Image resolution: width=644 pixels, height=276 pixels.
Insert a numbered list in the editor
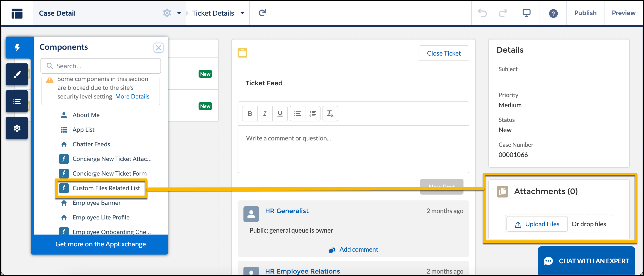(313, 114)
